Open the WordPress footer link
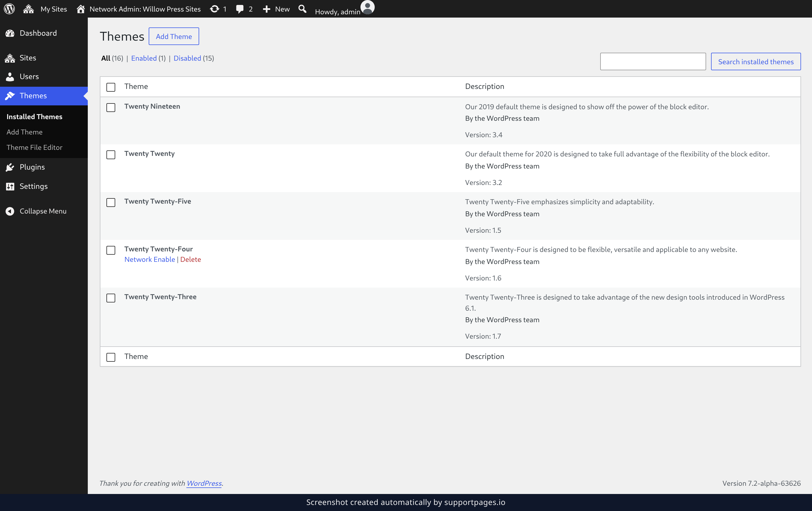This screenshot has width=812, height=511. coord(204,483)
